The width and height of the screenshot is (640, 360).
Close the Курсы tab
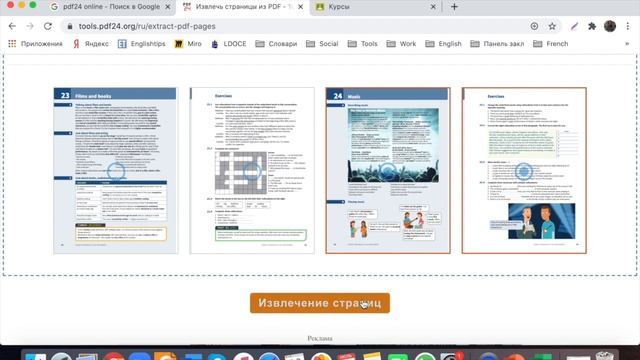pos(433,7)
